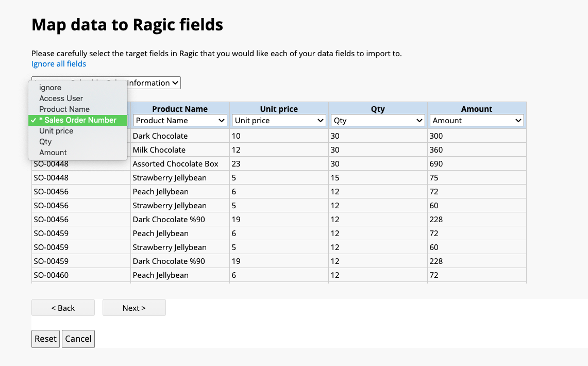Click the amount cell '75'
This screenshot has height=366, width=588.
477,177
